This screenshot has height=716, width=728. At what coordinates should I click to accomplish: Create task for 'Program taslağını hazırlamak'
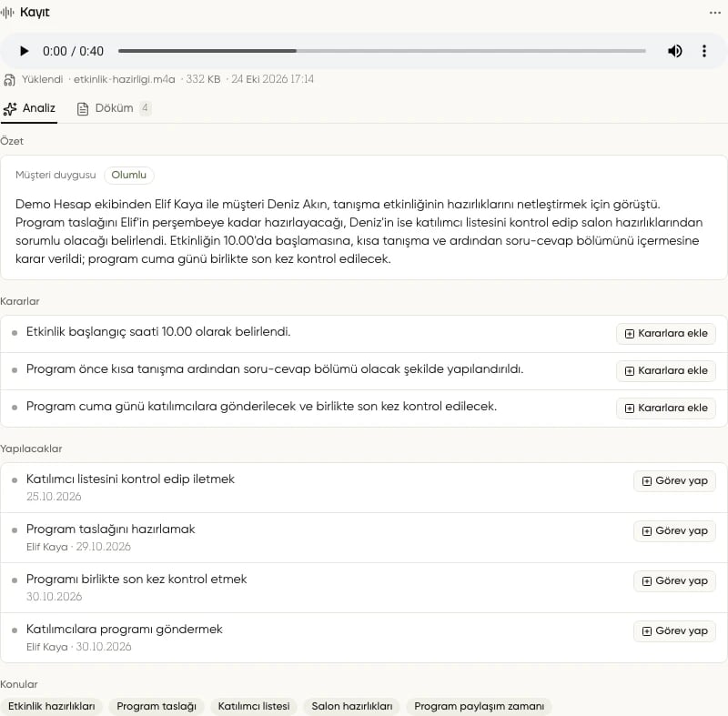[674, 530]
